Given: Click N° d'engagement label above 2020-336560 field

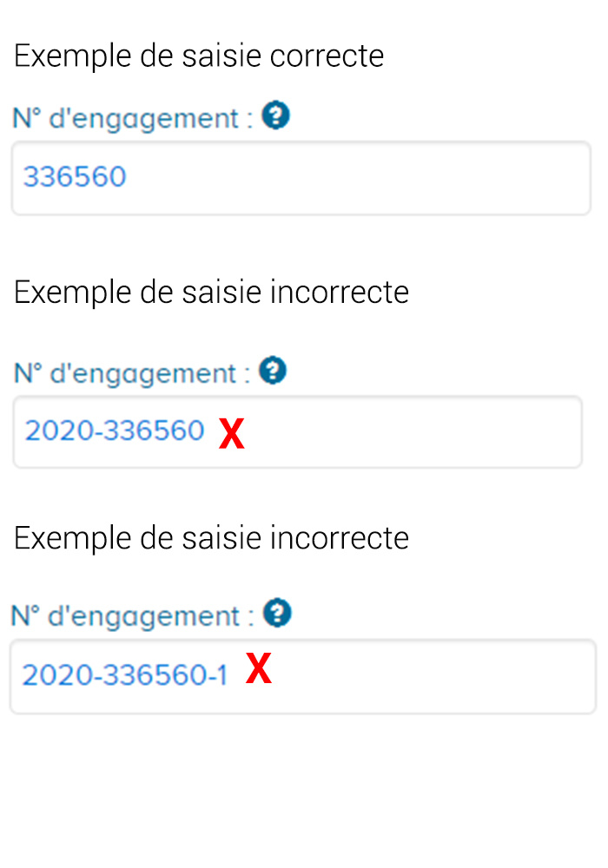Looking at the screenshot, I should (132, 373).
